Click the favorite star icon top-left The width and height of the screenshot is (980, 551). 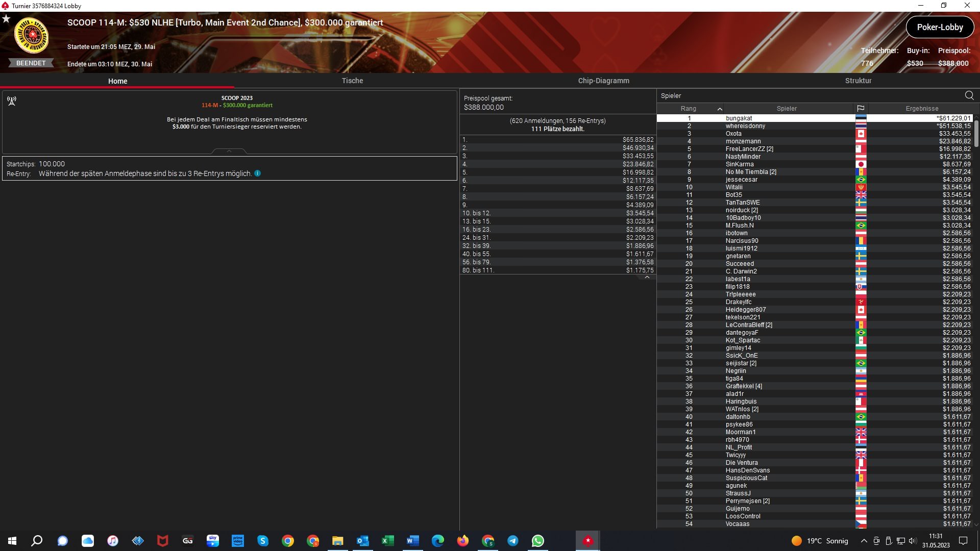click(6, 19)
